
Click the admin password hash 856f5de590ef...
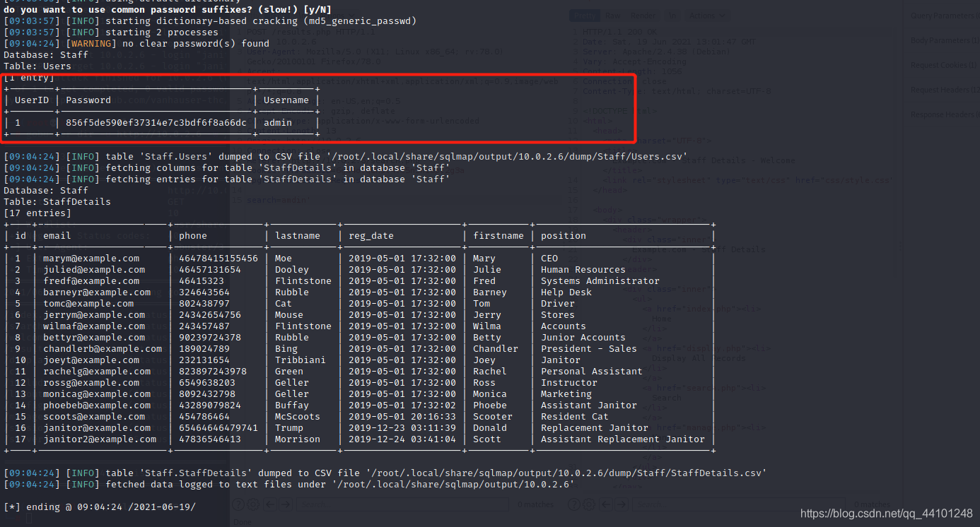pos(156,123)
